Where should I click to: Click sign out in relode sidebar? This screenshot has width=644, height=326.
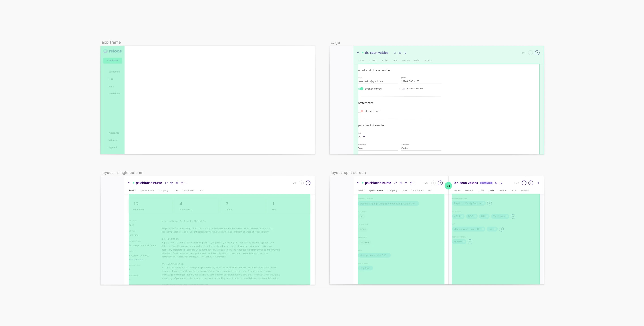coord(113,148)
